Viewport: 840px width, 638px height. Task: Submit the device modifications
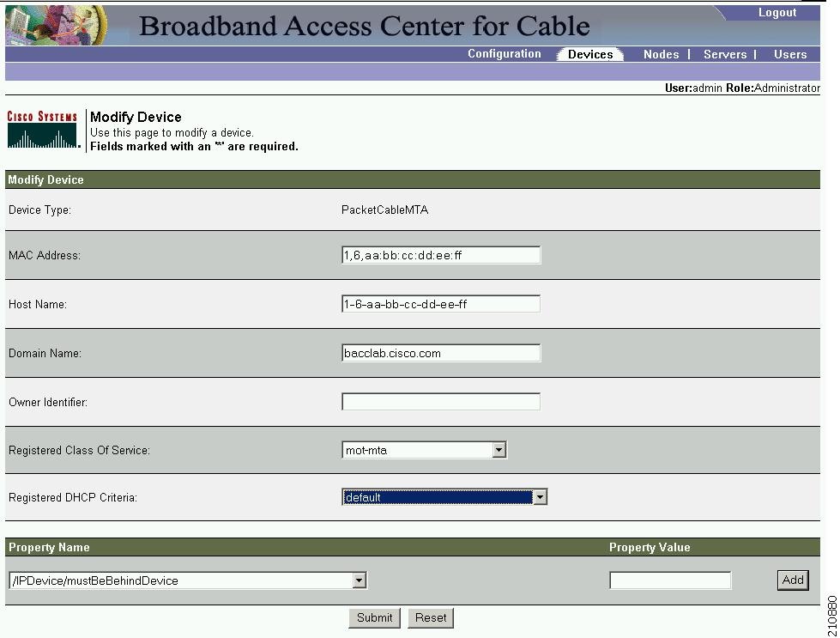click(x=374, y=617)
